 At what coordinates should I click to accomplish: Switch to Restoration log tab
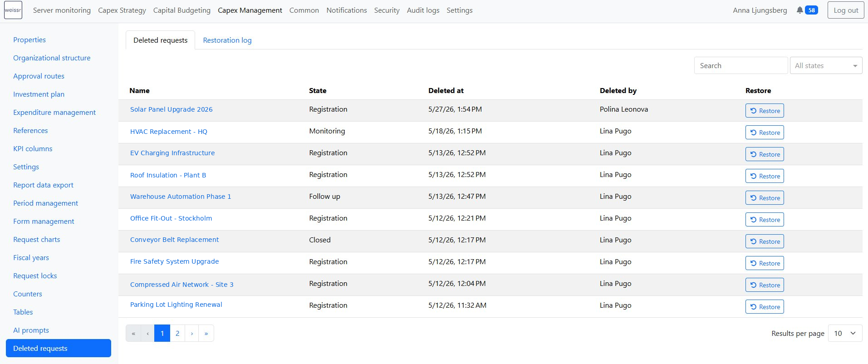[227, 40]
